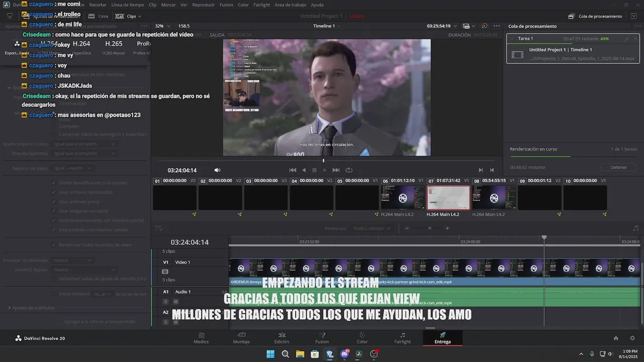Open the Montaje page
The image size is (644, 362).
(x=242, y=338)
